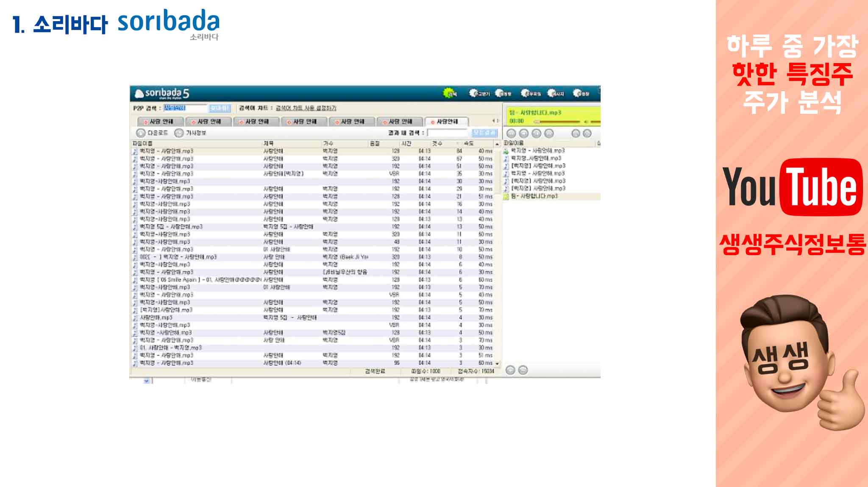Viewport: 868px width, 487px height.
Task: Click scrollbar up arrow in results list
Action: [497, 144]
